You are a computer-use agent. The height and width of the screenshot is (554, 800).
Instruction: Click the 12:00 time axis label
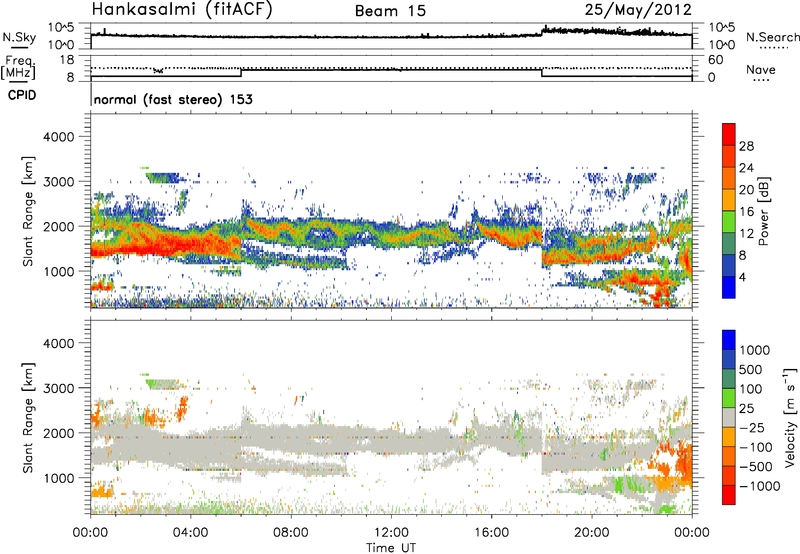[x=391, y=533]
